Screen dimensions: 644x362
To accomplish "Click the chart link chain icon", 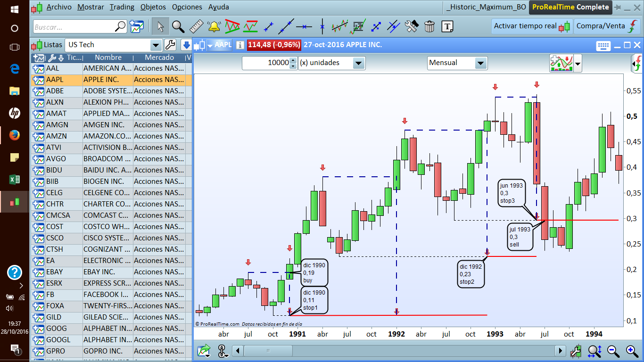I will point(223,351).
